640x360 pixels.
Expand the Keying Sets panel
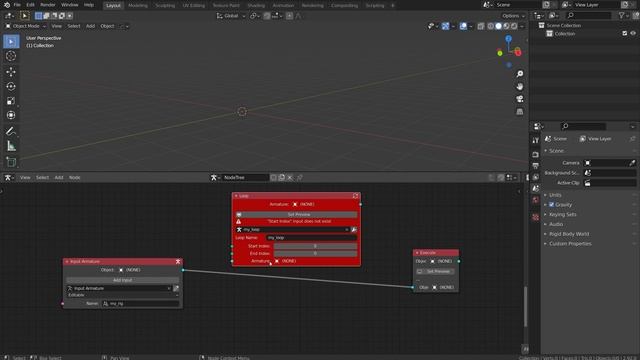(x=562, y=214)
